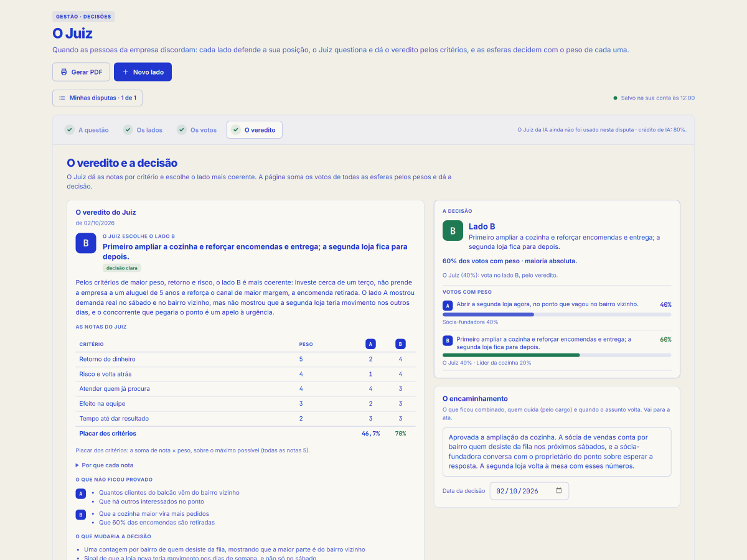Click the checkmark beside A questão step

pyautogui.click(x=70, y=129)
